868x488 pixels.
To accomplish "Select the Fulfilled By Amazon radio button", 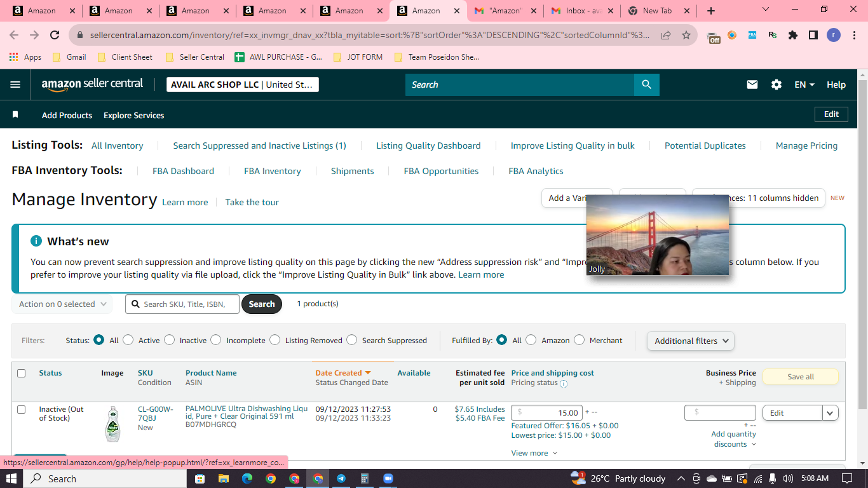I will click(x=531, y=340).
